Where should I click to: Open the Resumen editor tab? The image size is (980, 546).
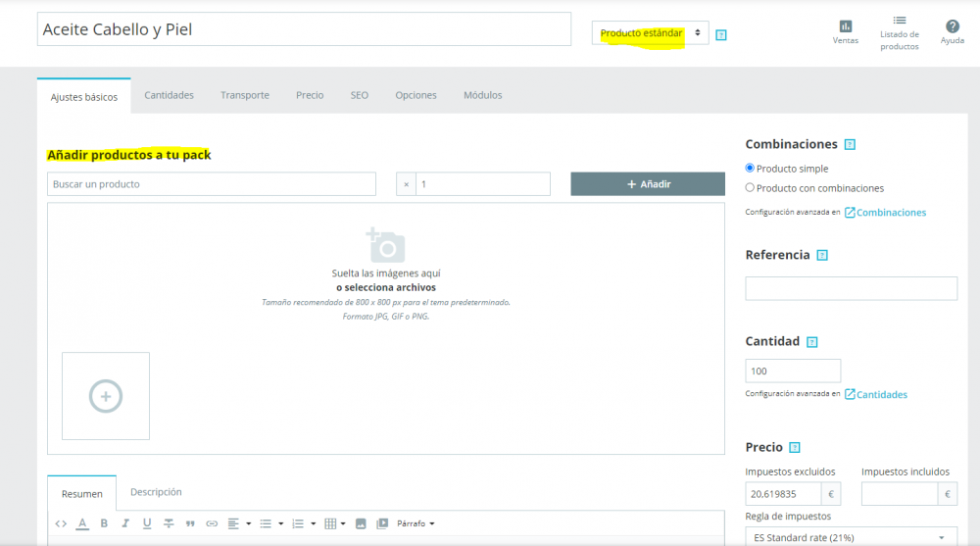tap(82, 493)
